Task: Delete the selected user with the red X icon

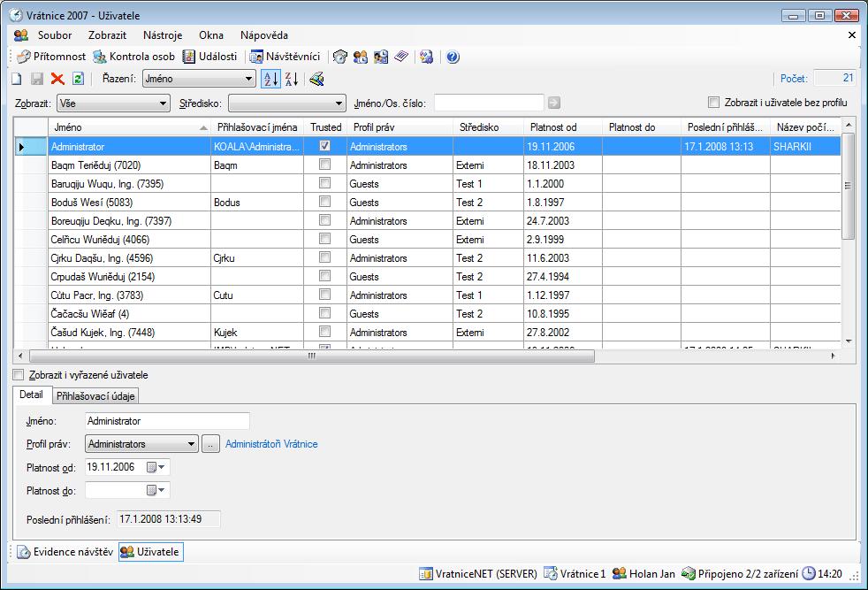Action: click(57, 80)
